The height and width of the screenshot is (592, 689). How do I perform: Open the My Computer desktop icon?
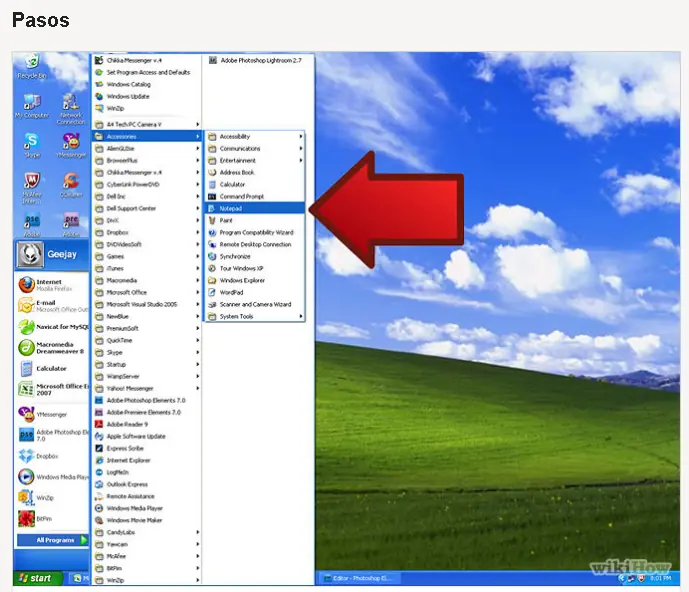point(31,105)
